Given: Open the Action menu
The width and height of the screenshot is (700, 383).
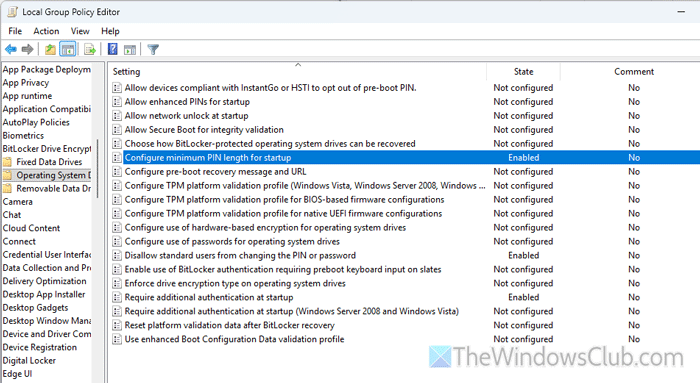Looking at the screenshot, I should coord(46,31).
